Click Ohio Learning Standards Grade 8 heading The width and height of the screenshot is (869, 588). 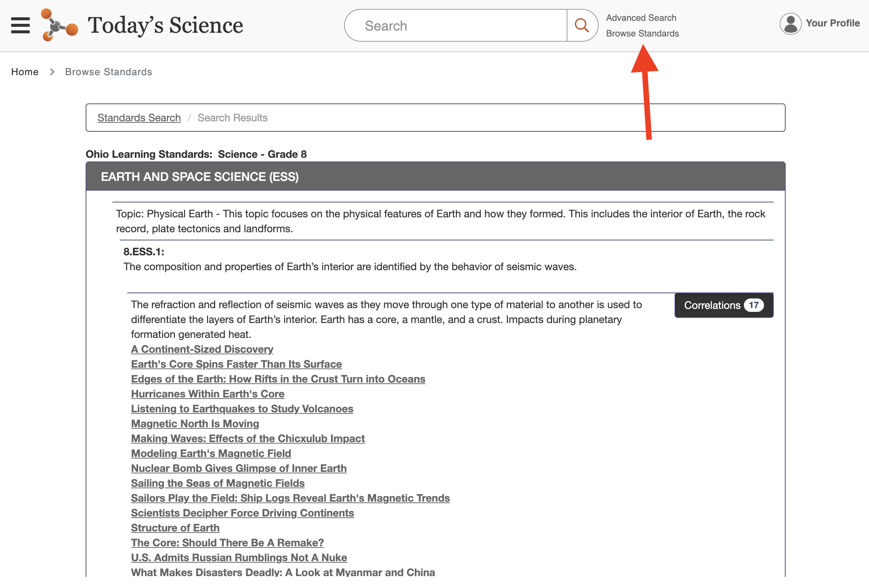[x=196, y=154]
